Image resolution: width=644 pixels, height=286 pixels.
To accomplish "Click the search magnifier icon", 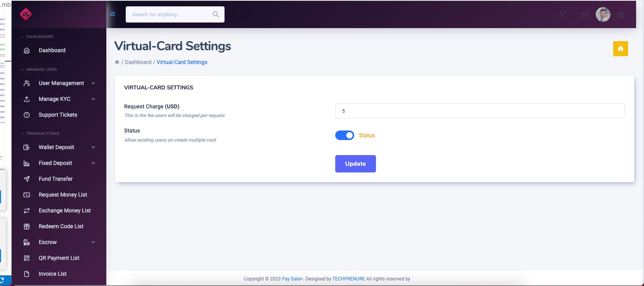I will [x=215, y=14].
